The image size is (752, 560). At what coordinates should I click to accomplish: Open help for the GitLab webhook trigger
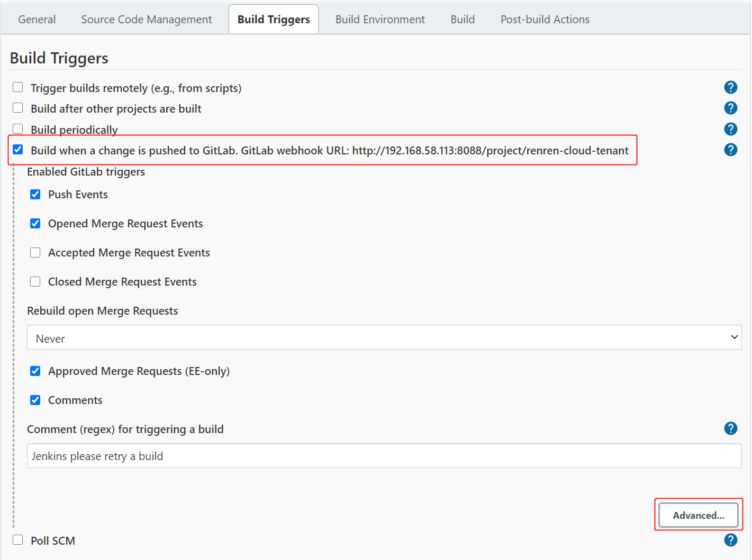[731, 150]
